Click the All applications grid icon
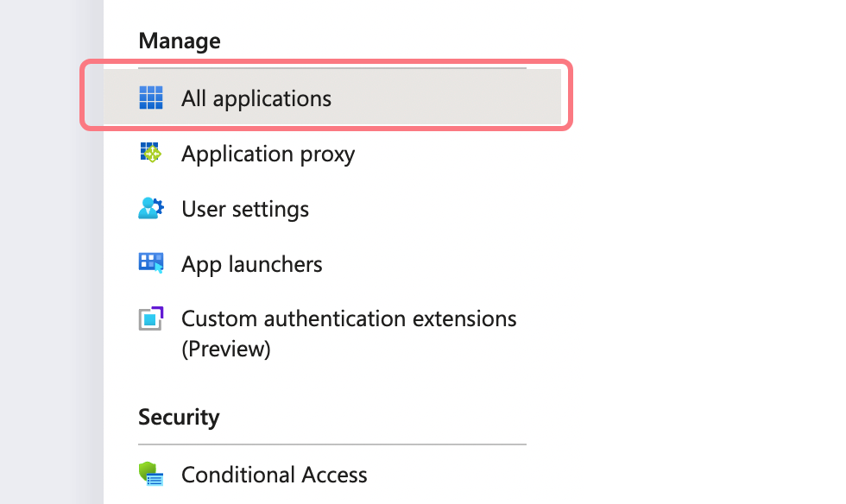 pyautogui.click(x=151, y=98)
